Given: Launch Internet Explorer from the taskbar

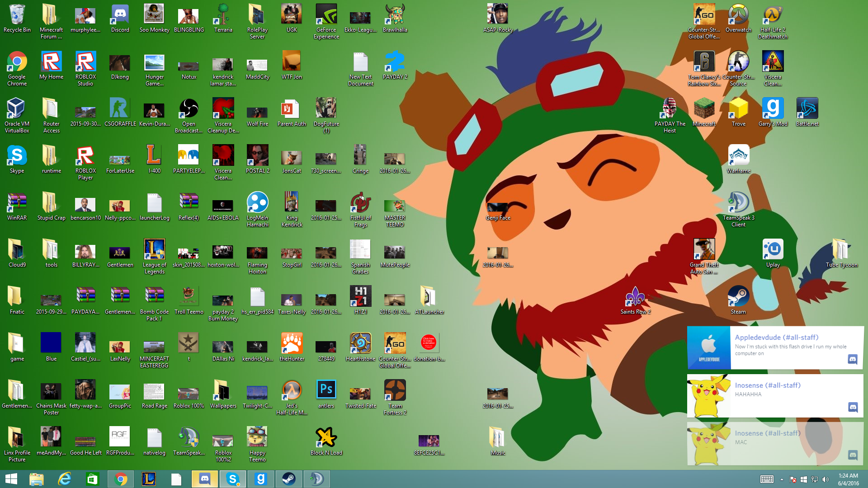Looking at the screenshot, I should coord(65,479).
